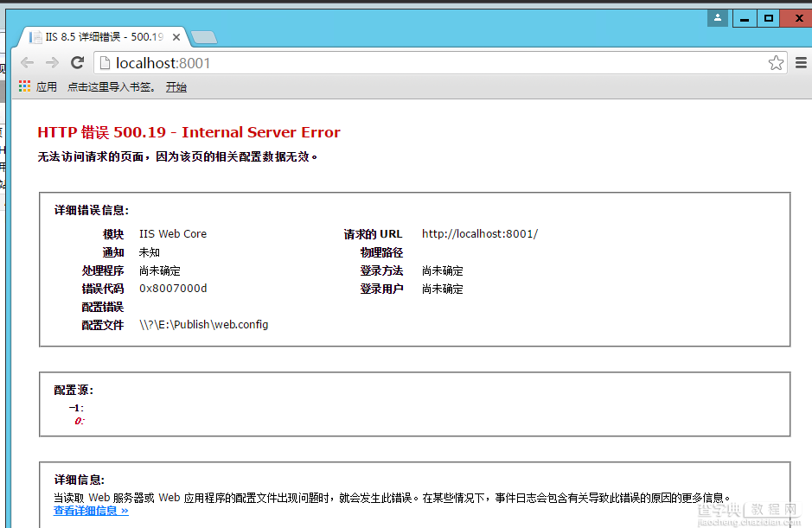Click the config path \\?\E:\Publish\web.config
The height and width of the screenshot is (528, 812).
point(203,325)
